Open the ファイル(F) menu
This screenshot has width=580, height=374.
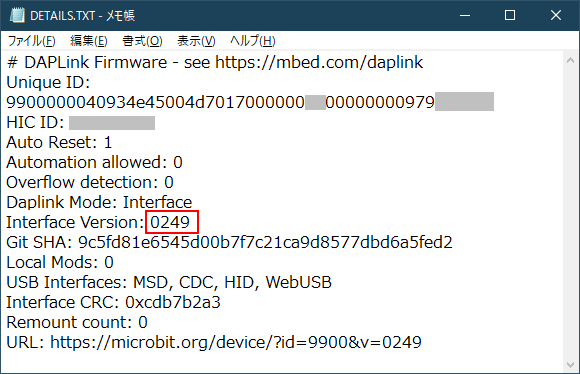(31, 41)
